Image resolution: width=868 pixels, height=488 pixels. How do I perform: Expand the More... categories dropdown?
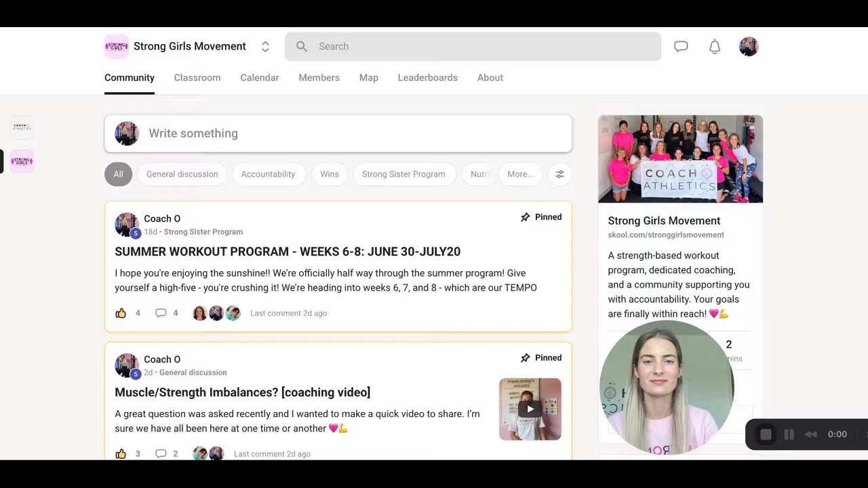point(521,174)
